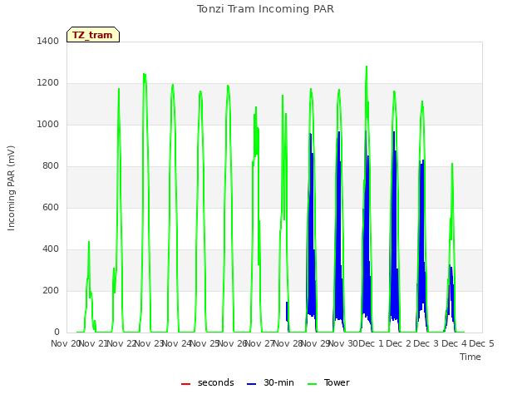Click the Dec 5 x-axis label

tap(481, 343)
